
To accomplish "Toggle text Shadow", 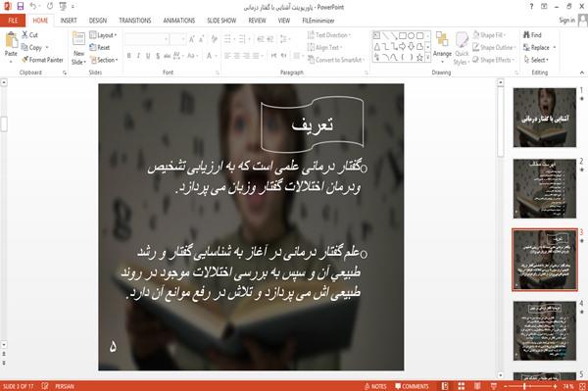I will [158, 56].
